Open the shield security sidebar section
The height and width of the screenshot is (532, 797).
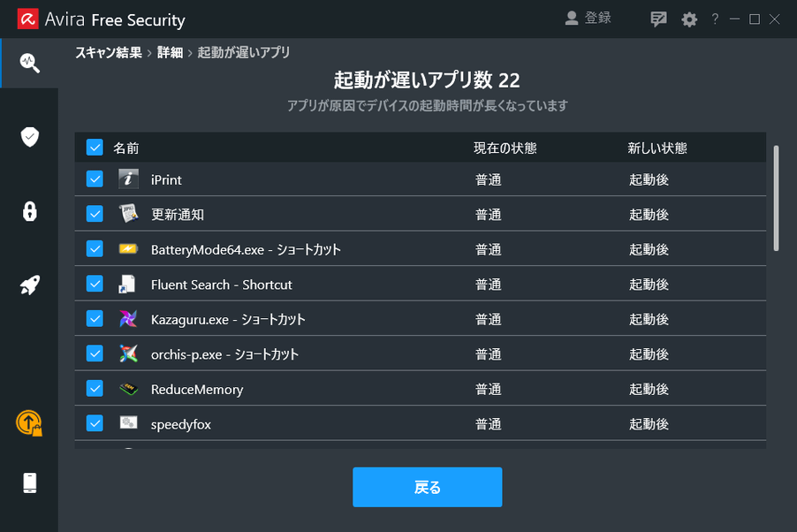30,137
